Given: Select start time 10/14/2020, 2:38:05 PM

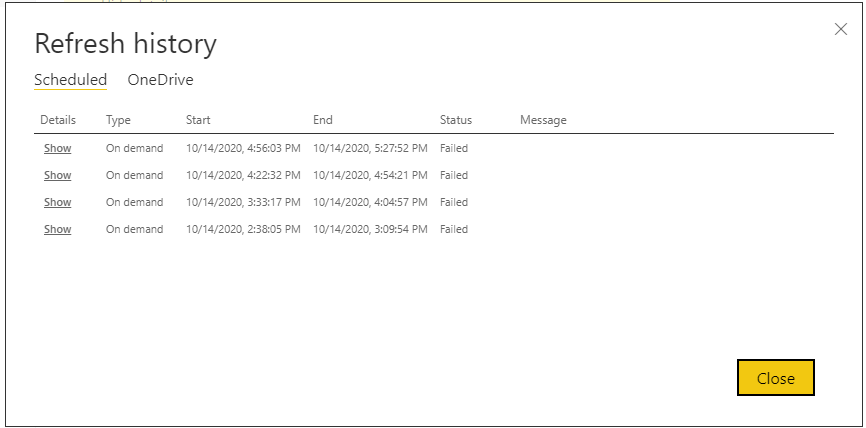Looking at the screenshot, I should [x=243, y=230].
